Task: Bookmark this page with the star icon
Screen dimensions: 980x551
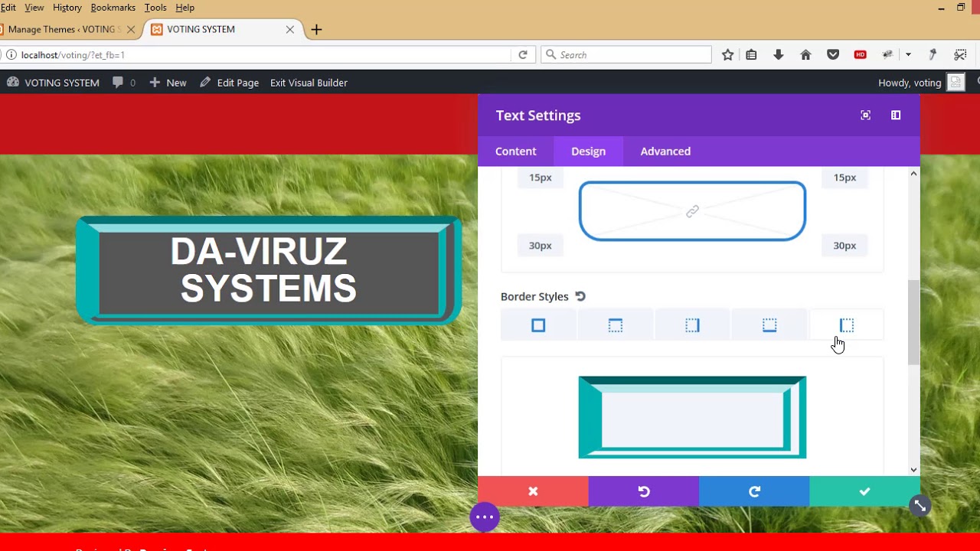Action: tap(728, 55)
